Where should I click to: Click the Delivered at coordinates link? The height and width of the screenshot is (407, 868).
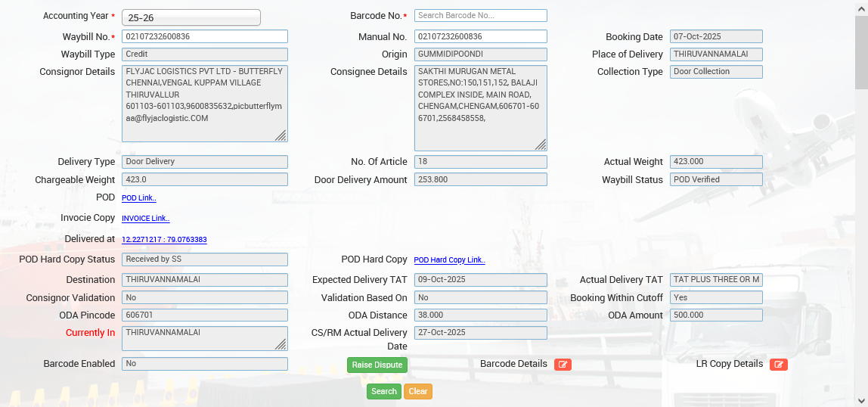164,240
